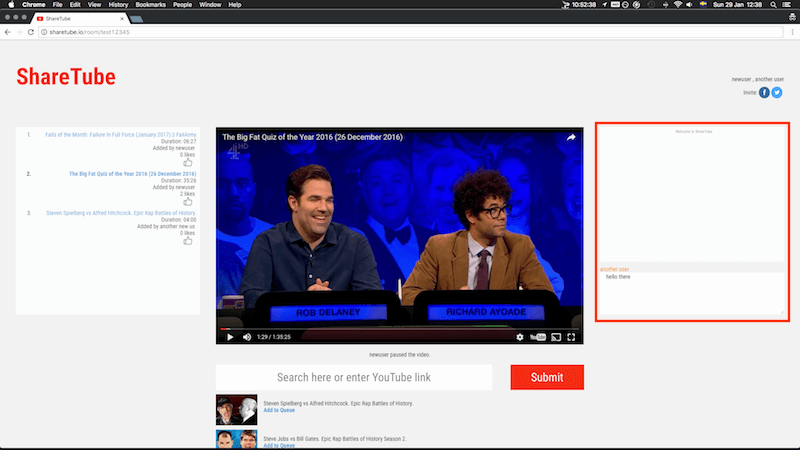Screen dimensions: 800x450
Task: Open Steve Jobs vs Bill Gates thumbnail
Action: [236, 439]
